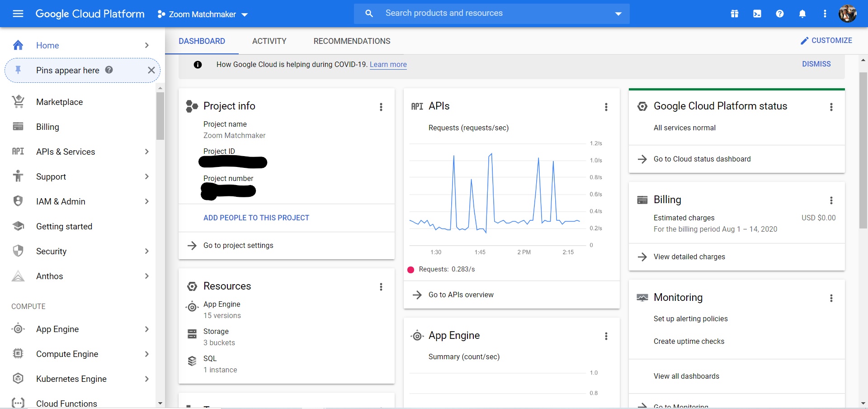Expand the Anthos submenu chevron
The height and width of the screenshot is (409, 868).
pyautogui.click(x=146, y=276)
